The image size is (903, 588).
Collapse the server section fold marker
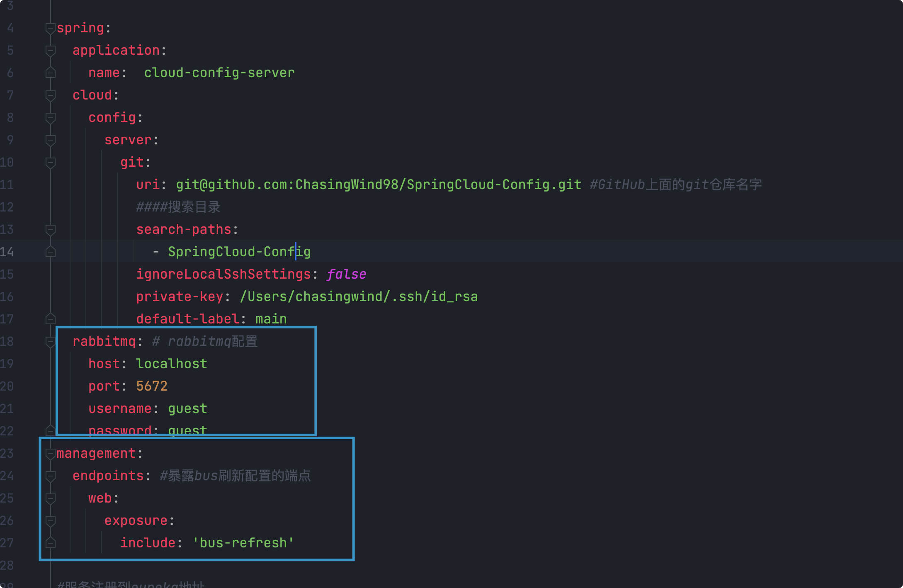51,140
